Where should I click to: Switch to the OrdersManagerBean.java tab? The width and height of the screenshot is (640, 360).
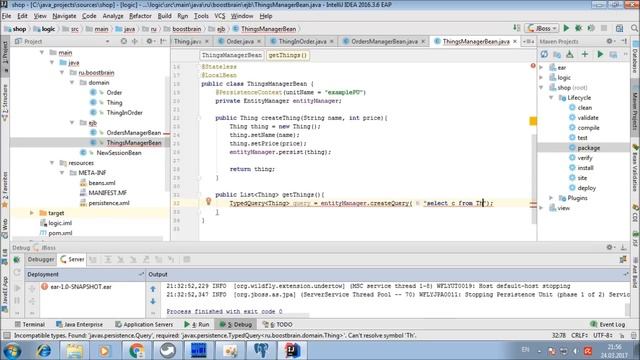tap(384, 41)
